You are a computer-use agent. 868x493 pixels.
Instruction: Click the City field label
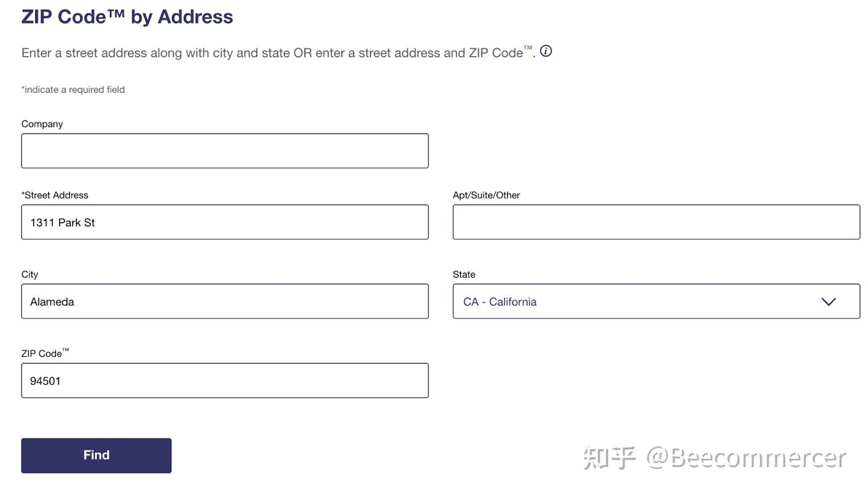coord(30,274)
